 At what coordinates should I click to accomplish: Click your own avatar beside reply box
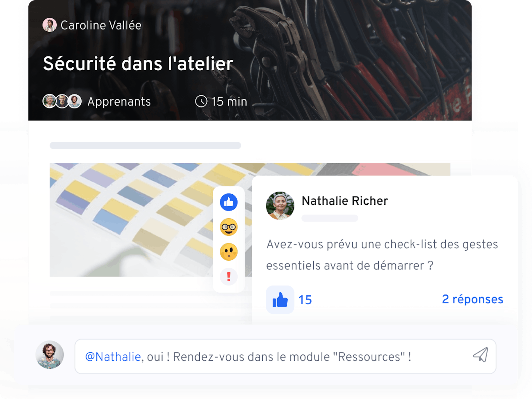(50, 355)
